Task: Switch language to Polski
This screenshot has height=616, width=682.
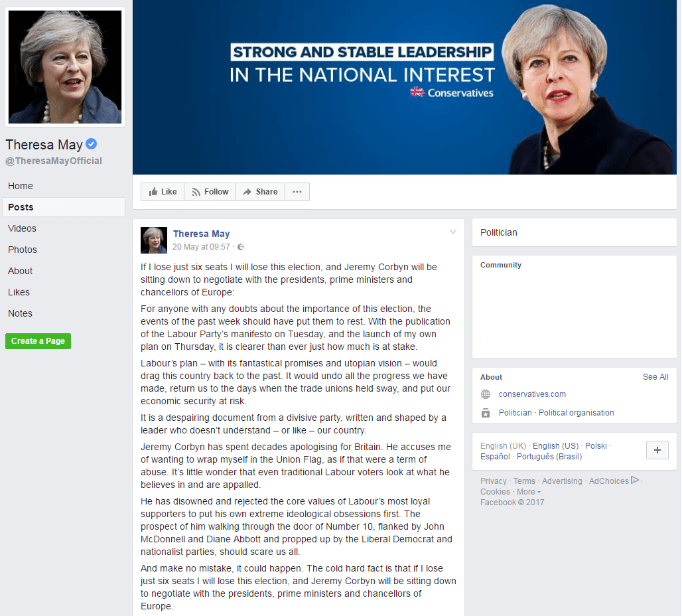Action: click(x=596, y=446)
